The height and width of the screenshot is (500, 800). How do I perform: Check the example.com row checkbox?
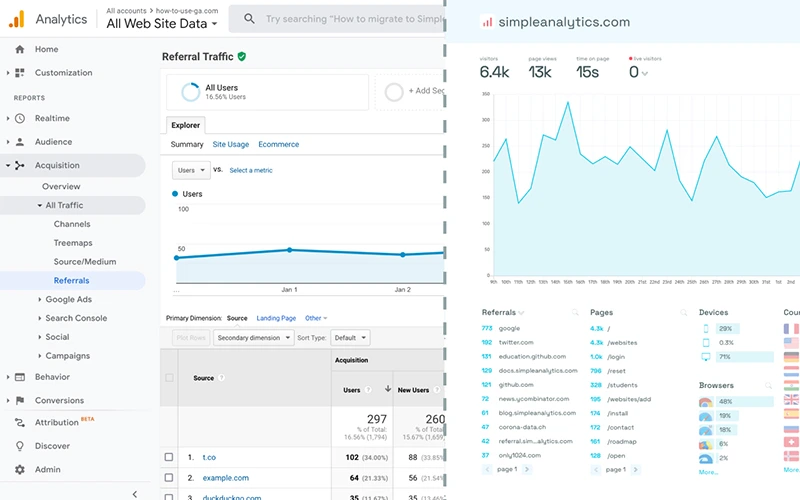[x=169, y=478]
